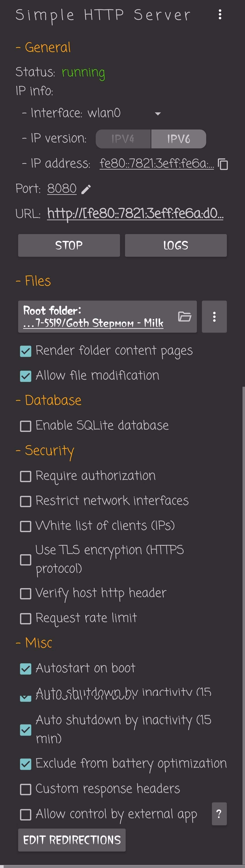245x868 pixels.
Task: Click the Edit Redirections button
Action: pos(72,840)
